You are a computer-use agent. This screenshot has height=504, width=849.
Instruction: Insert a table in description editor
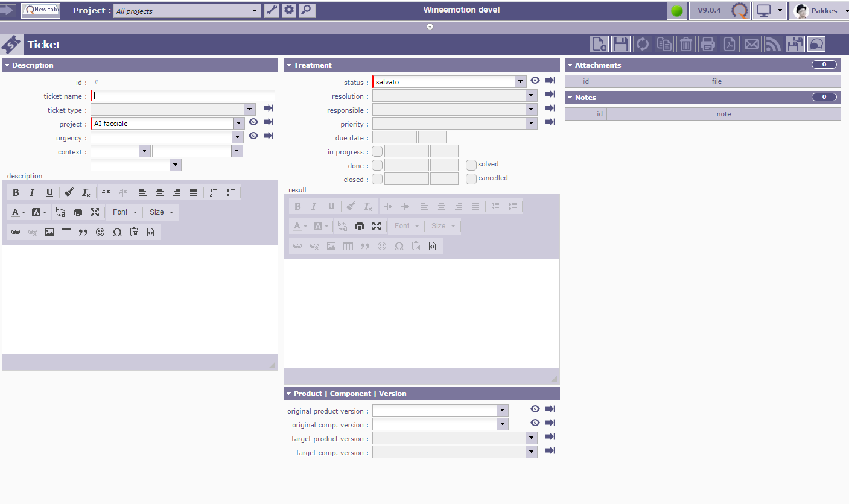[66, 232]
